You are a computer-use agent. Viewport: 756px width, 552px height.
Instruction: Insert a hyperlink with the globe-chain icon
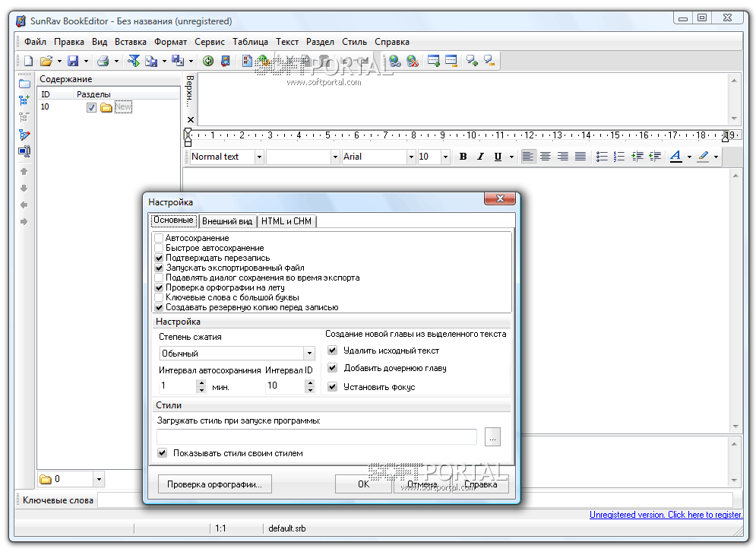click(x=395, y=61)
